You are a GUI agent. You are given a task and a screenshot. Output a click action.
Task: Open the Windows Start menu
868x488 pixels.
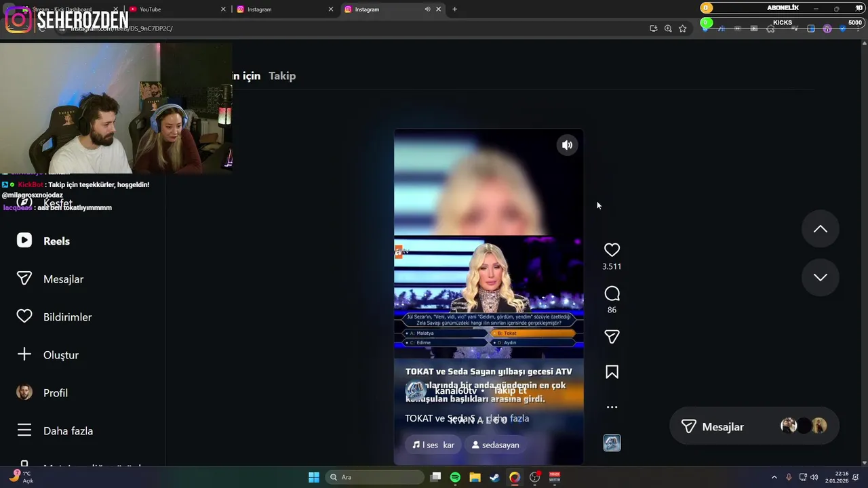tap(313, 477)
